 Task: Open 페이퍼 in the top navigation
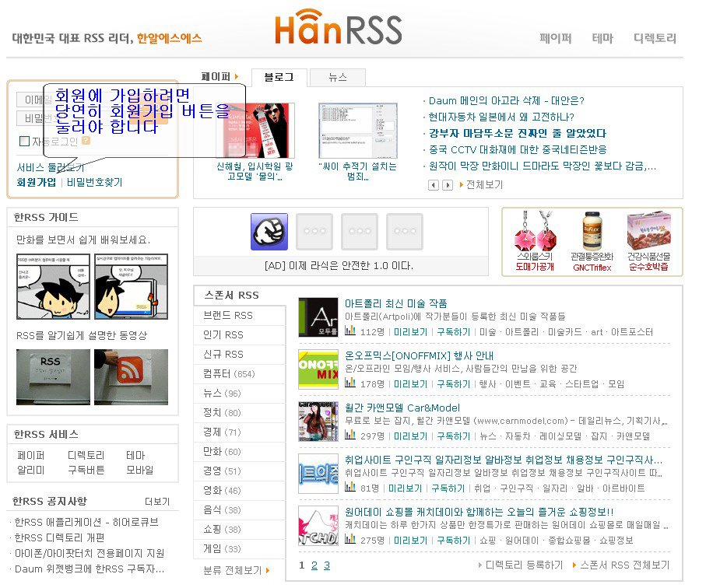click(x=556, y=39)
